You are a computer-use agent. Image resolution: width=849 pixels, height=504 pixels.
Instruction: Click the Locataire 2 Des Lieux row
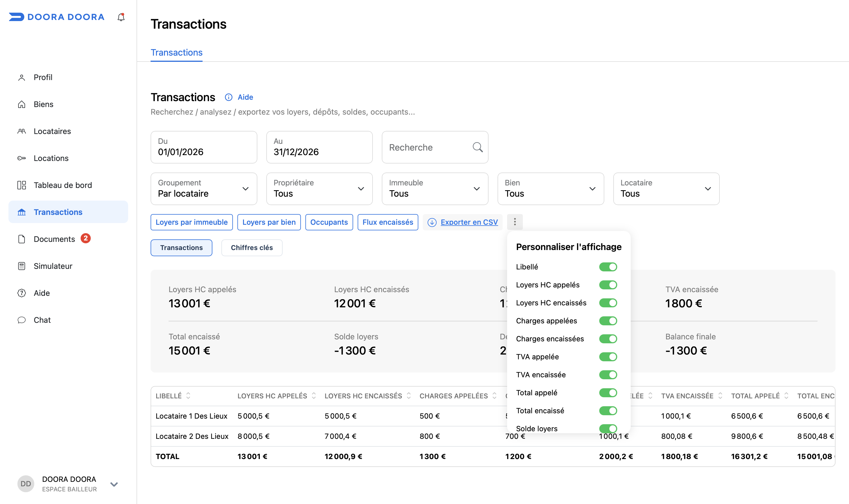point(493,436)
